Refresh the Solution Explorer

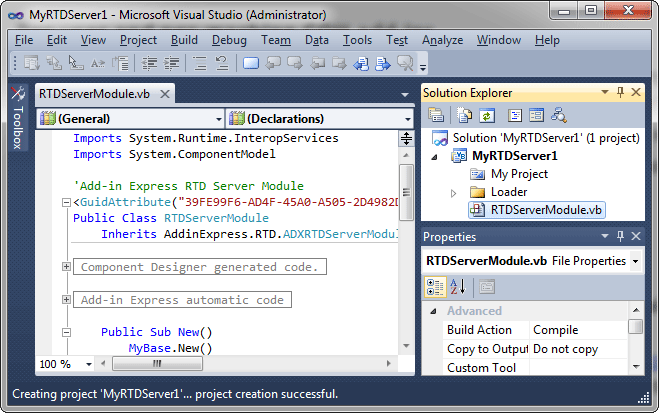(487, 115)
